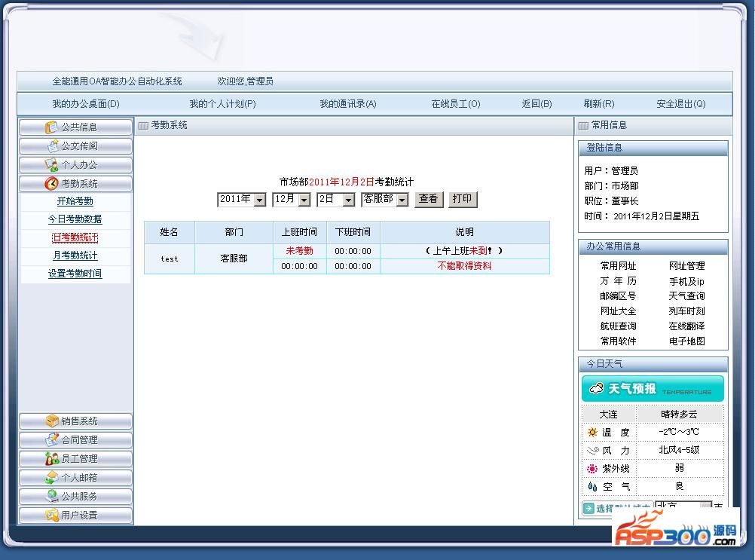The width and height of the screenshot is (755, 560).
Task: Click the 天气预报 weather banner
Action: tap(653, 389)
